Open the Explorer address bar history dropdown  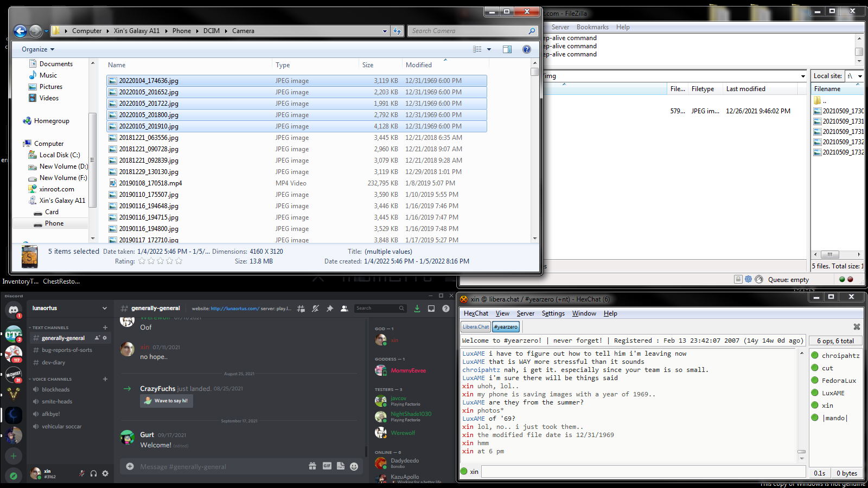pos(385,31)
